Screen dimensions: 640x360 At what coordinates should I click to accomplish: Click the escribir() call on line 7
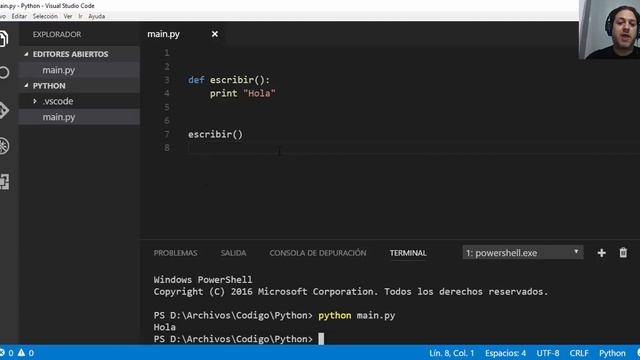(x=215, y=134)
